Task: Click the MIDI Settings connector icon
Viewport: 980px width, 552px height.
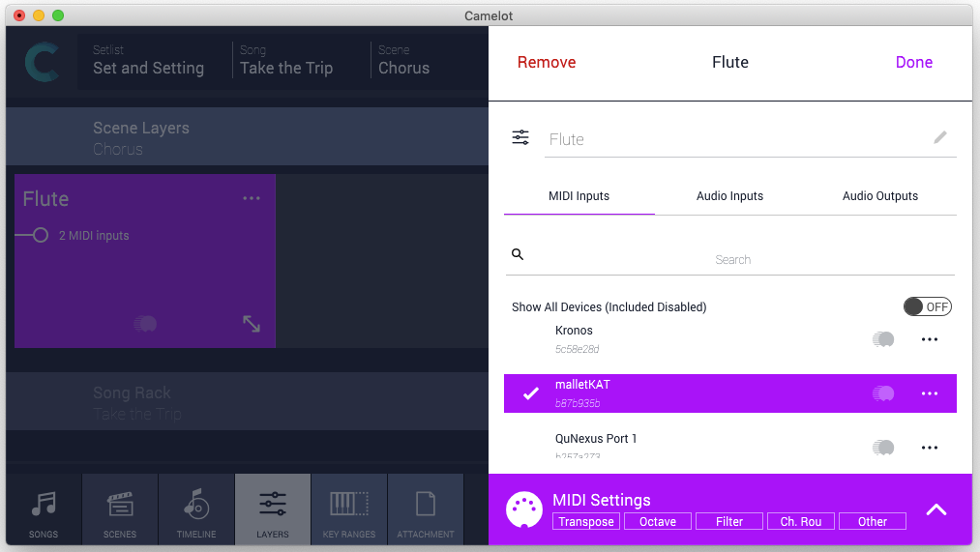Action: coord(523,509)
